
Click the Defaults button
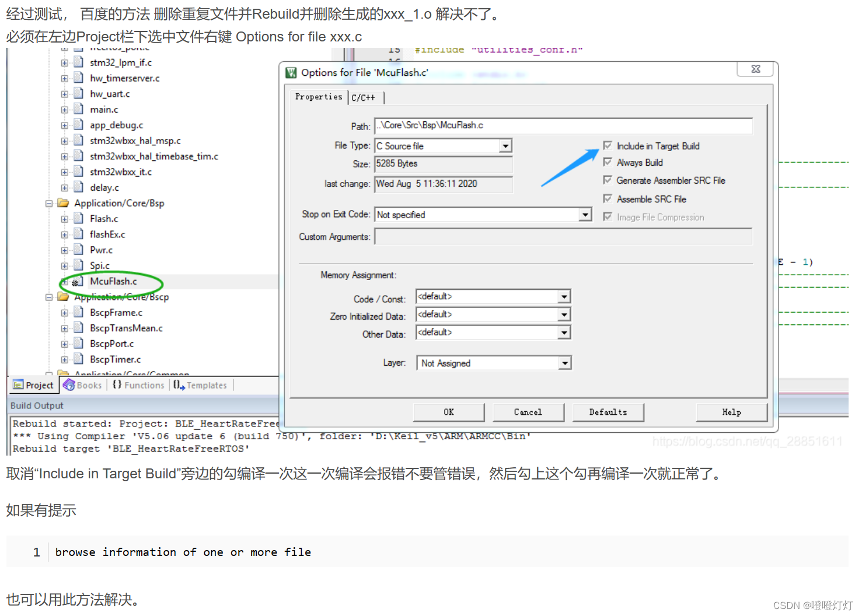608,412
